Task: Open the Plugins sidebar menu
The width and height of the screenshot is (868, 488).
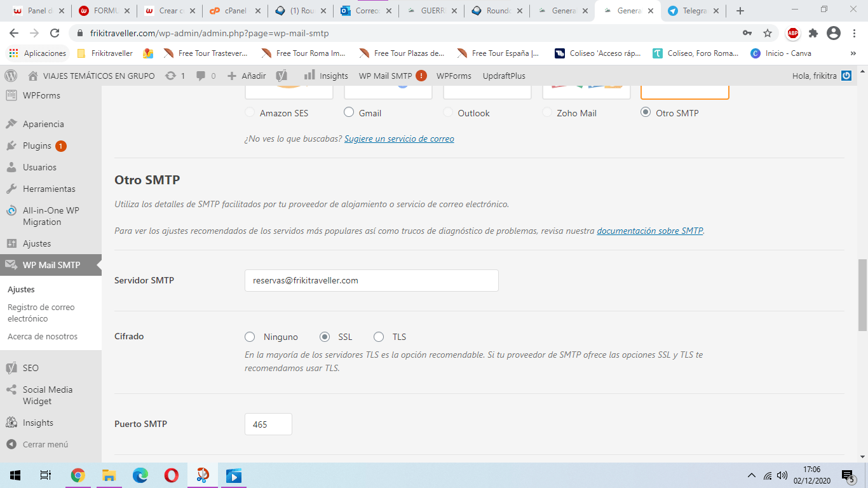Action: pyautogui.click(x=51, y=146)
